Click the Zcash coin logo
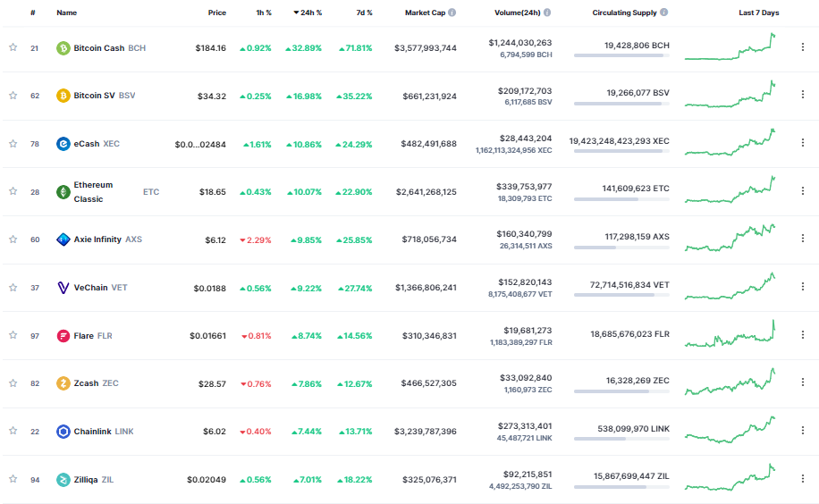Image resolution: width=819 pixels, height=504 pixels. [63, 383]
